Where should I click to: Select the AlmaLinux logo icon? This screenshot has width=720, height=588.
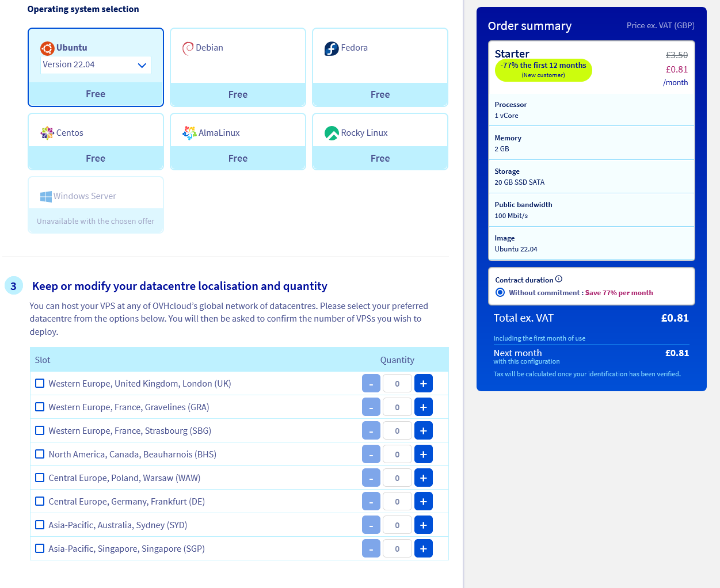(x=189, y=133)
